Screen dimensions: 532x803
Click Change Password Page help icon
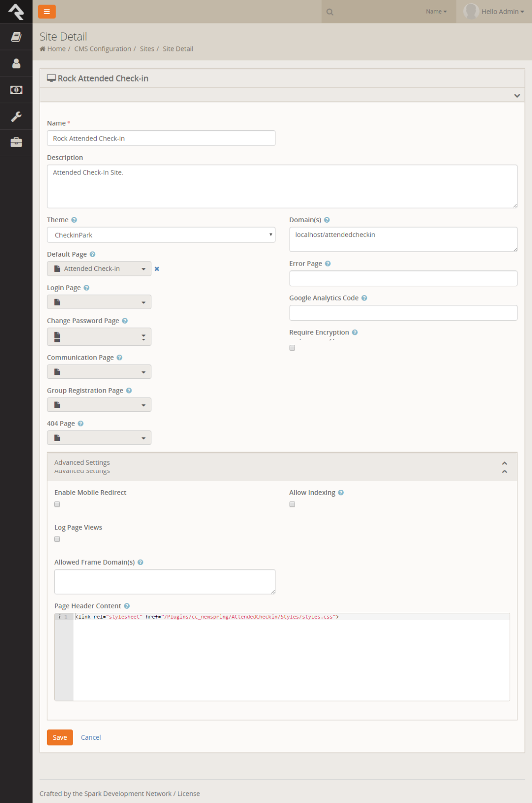coord(125,321)
